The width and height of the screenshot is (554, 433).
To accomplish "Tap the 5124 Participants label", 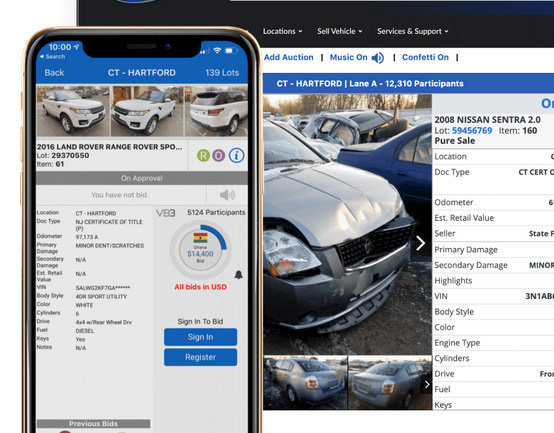I will 216,212.
